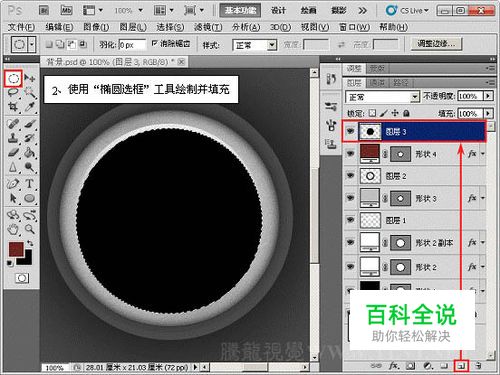Swap foreground and background colors
The image size is (500, 375).
[30, 243]
